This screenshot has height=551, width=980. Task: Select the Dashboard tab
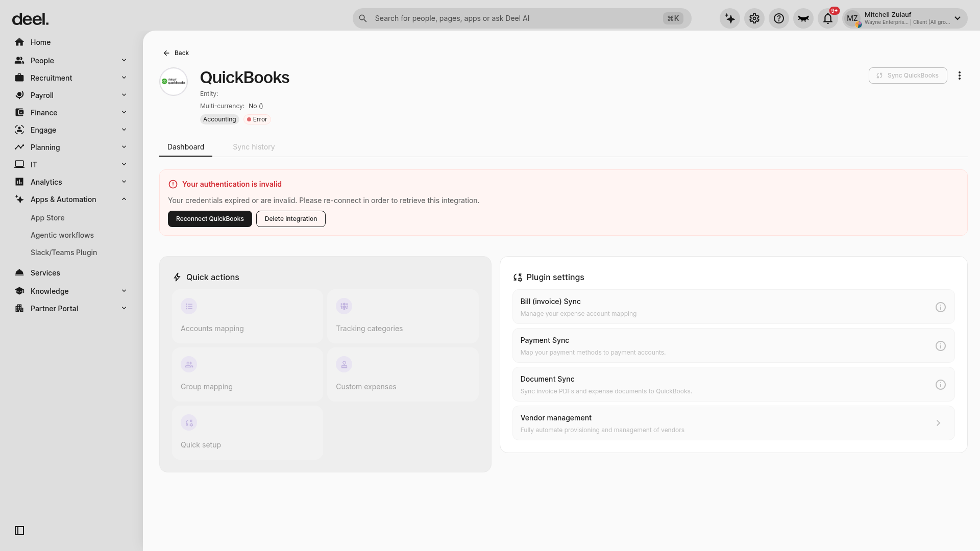186,147
